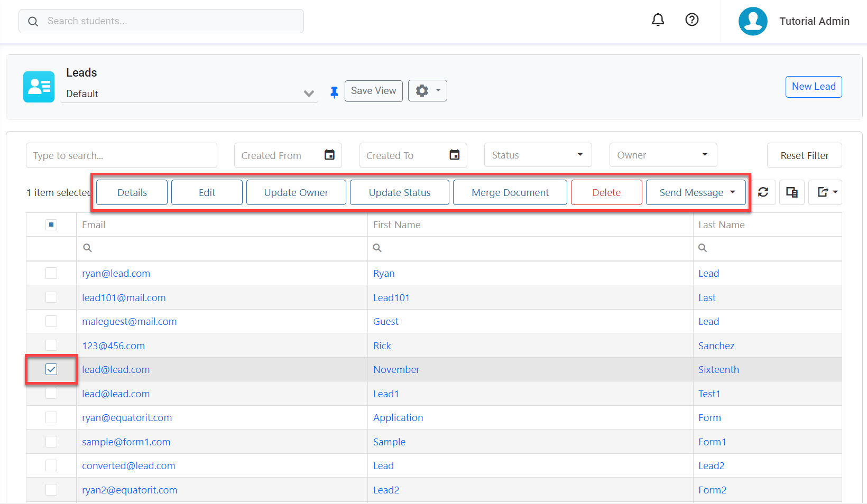Click first name Rick

click(382, 346)
